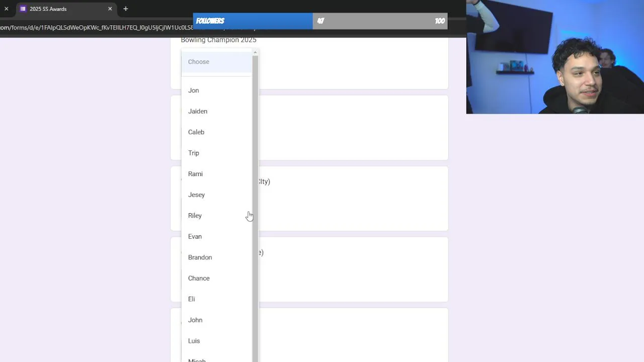
Task: Click the scroll up arrow of list
Action: coord(255,52)
